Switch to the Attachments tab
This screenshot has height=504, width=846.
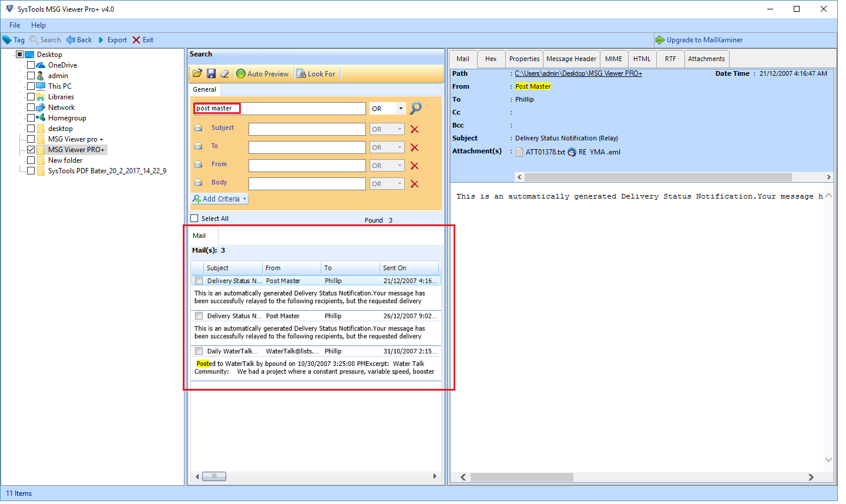(706, 59)
